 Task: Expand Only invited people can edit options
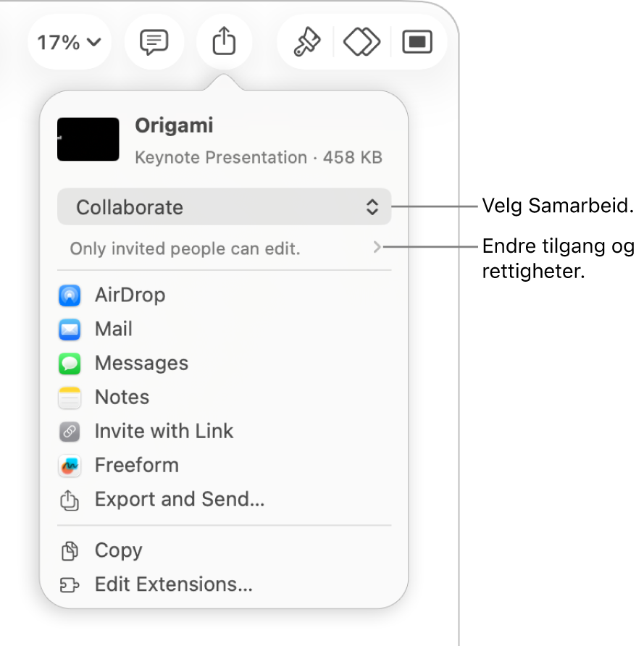pyautogui.click(x=224, y=248)
